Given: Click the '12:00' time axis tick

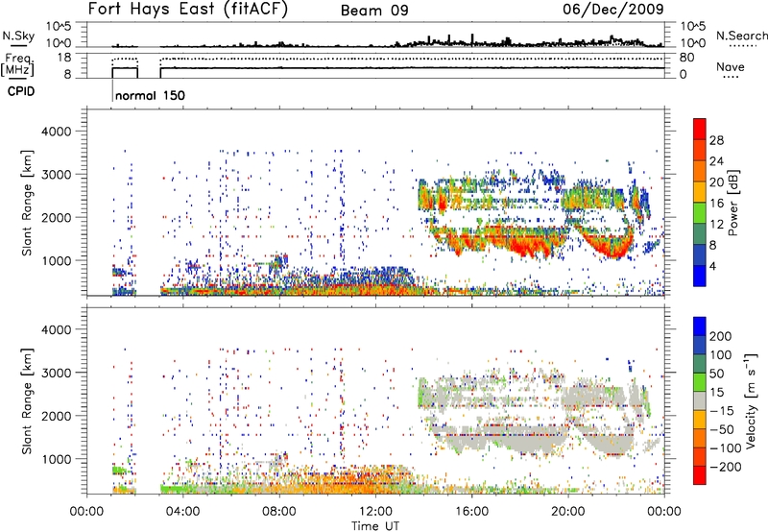Looking at the screenshot, I should point(375,512).
